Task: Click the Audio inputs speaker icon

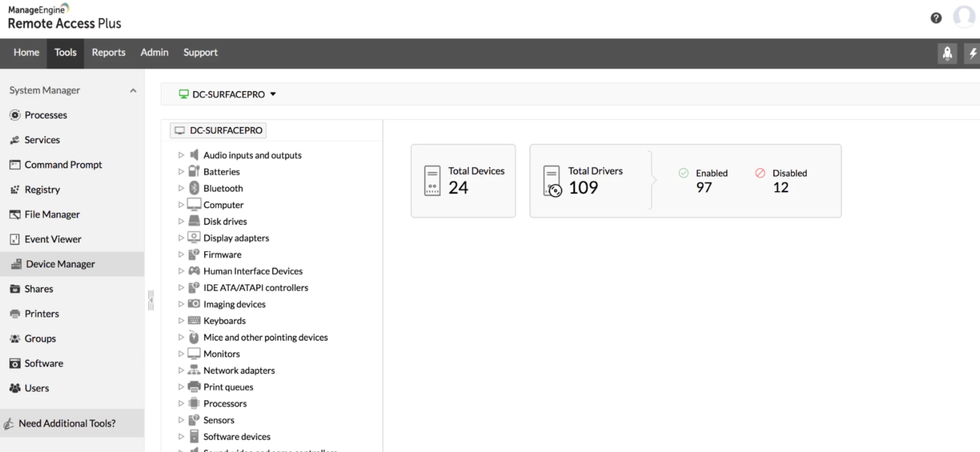Action: coord(194,155)
